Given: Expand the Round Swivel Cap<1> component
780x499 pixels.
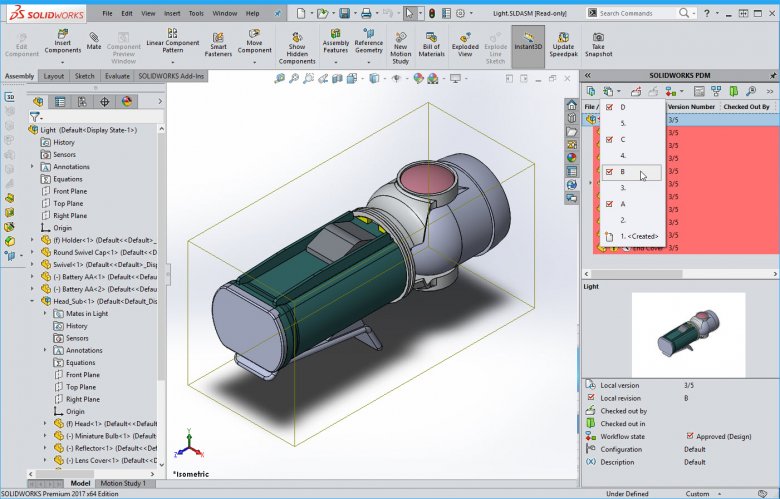Looking at the screenshot, I should (33, 252).
